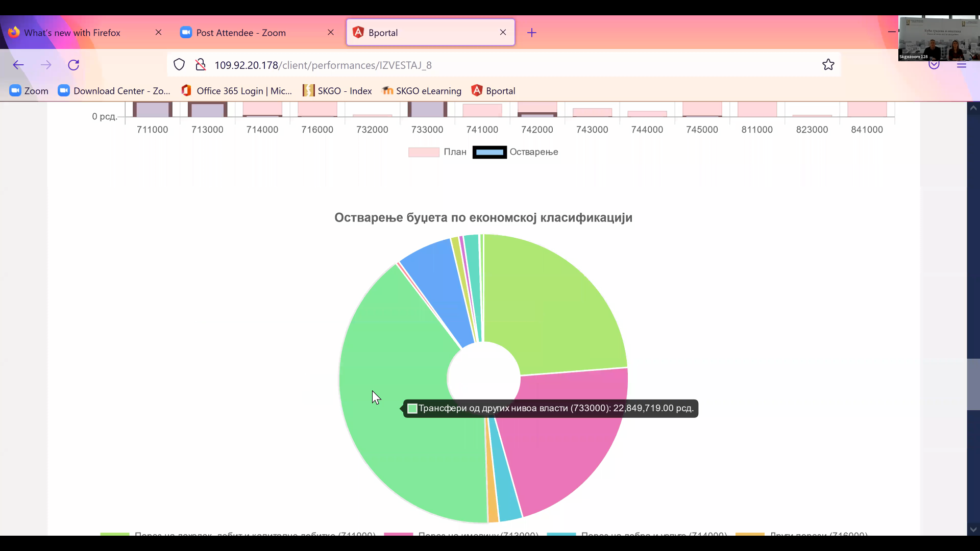Click the scroll down arrow on the scrollbar
The height and width of the screenshot is (551, 980).
click(x=973, y=530)
